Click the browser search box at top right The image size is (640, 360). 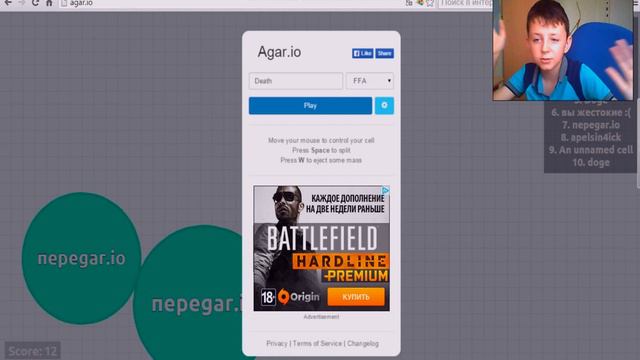(x=465, y=3)
